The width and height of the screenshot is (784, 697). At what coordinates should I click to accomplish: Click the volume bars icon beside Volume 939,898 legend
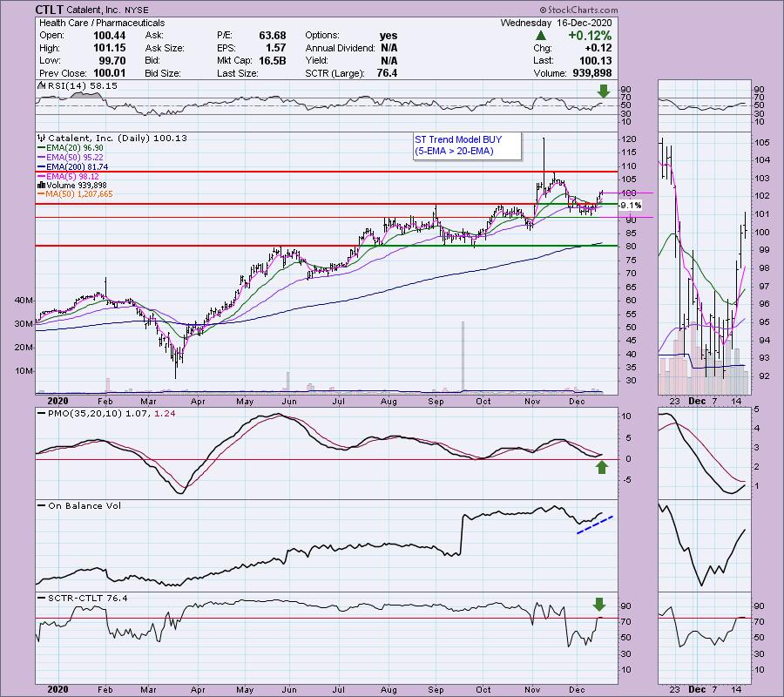pos(42,186)
